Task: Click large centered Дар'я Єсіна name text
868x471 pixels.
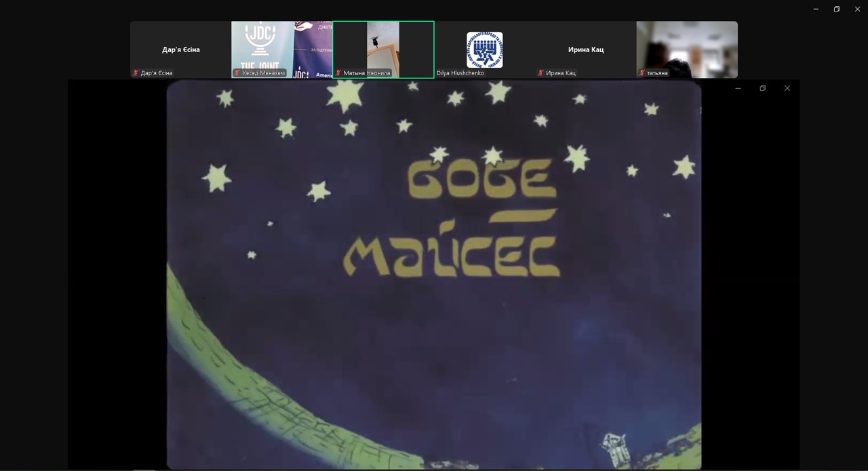Action: (x=181, y=49)
